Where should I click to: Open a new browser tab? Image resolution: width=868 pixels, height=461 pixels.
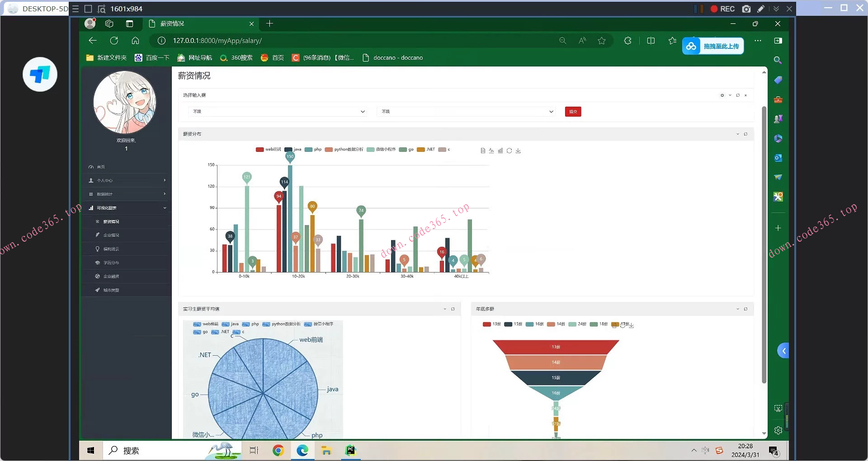pyautogui.click(x=270, y=24)
